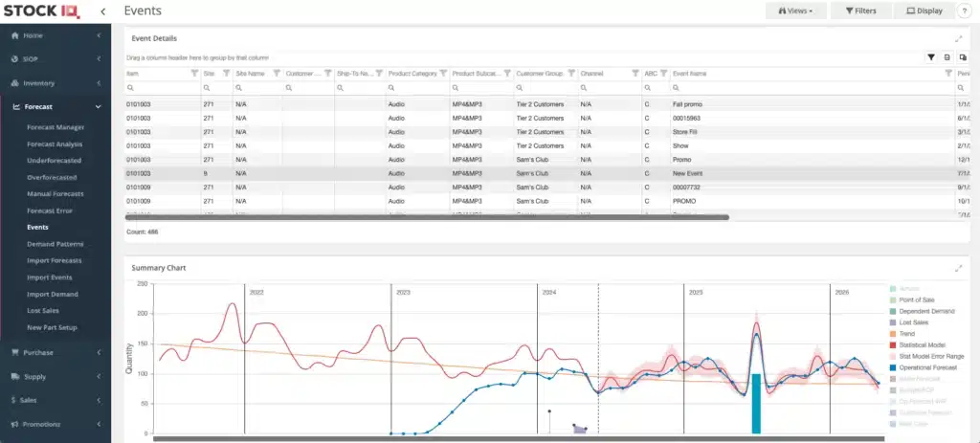
Task: Expand the Summary Chart panel to fullscreen
Action: coord(959,268)
